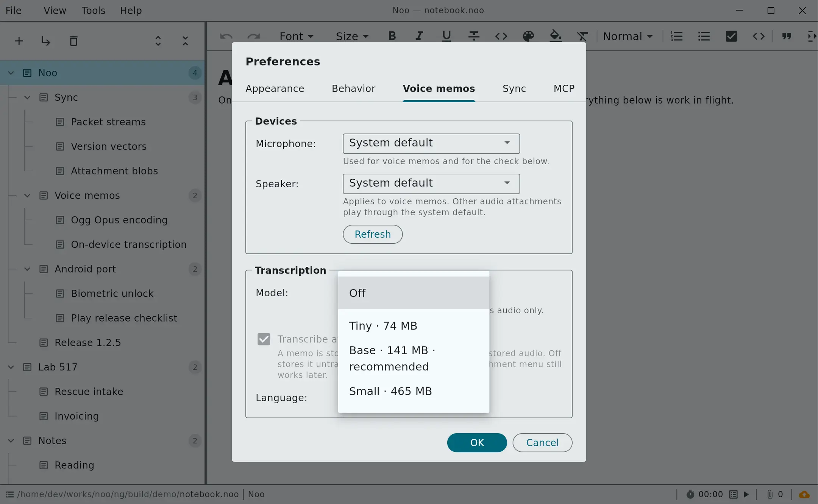Click the memo list icon beside timer
The height and width of the screenshot is (504, 818).
(x=734, y=495)
